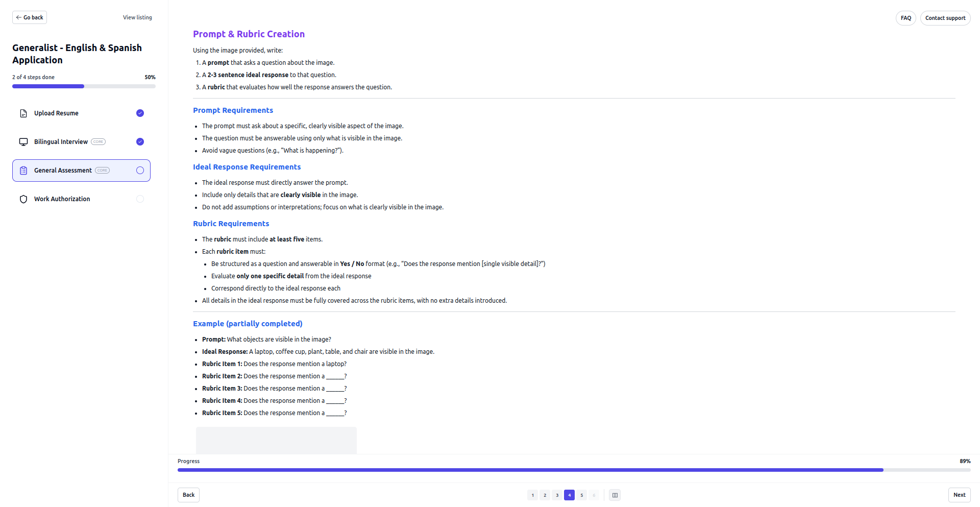
Task: Click the Bilingual Interview completed checkmark
Action: [140, 142]
